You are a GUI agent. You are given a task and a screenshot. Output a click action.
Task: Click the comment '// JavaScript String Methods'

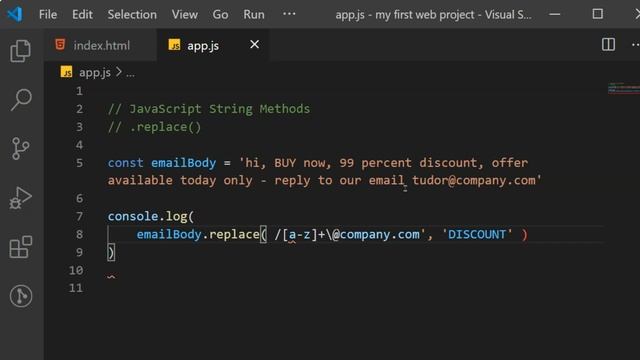point(209,109)
